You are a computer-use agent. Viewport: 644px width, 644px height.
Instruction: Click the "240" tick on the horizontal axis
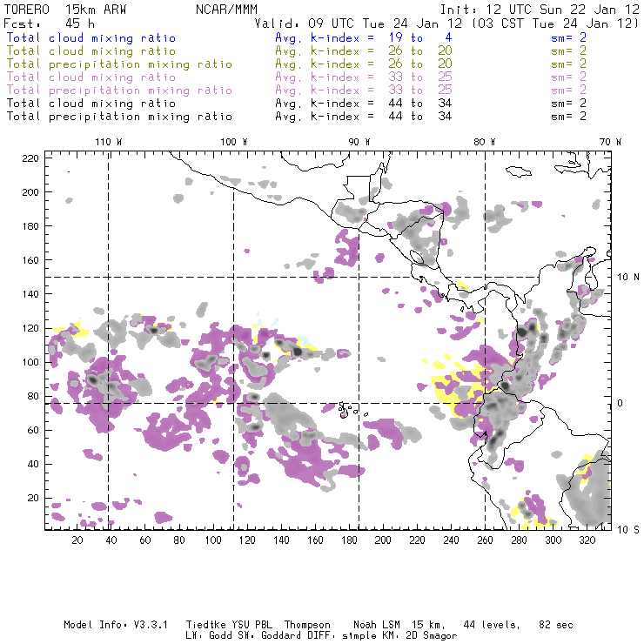click(451, 540)
